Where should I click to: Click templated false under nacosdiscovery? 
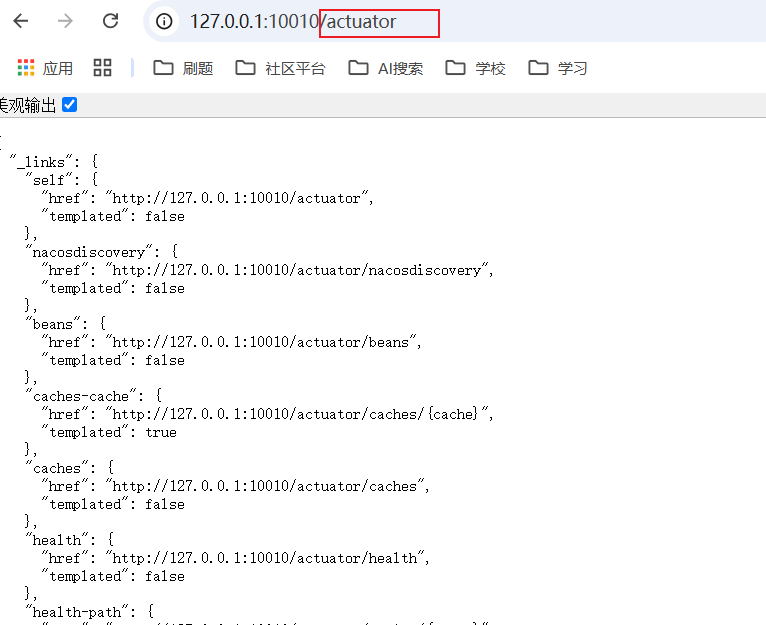click(113, 288)
